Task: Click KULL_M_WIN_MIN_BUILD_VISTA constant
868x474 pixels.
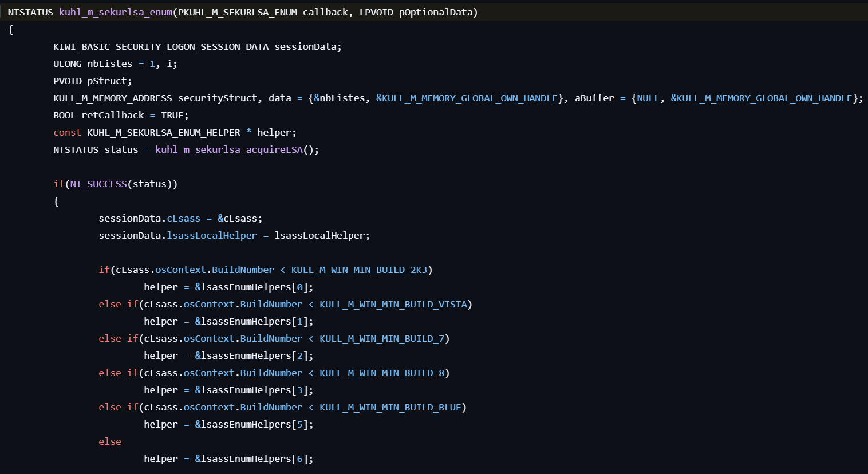Action: [x=393, y=304]
